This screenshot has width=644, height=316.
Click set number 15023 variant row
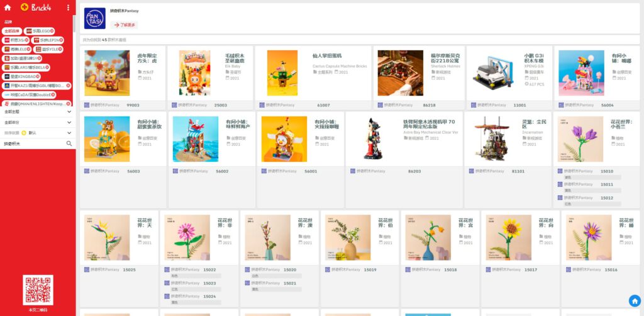pyautogui.click(x=192, y=283)
